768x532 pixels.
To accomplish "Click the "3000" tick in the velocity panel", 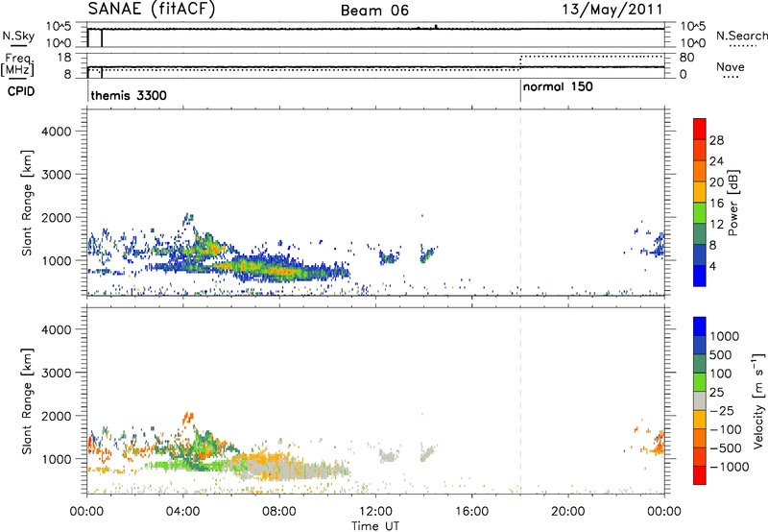I will pos(57,373).
